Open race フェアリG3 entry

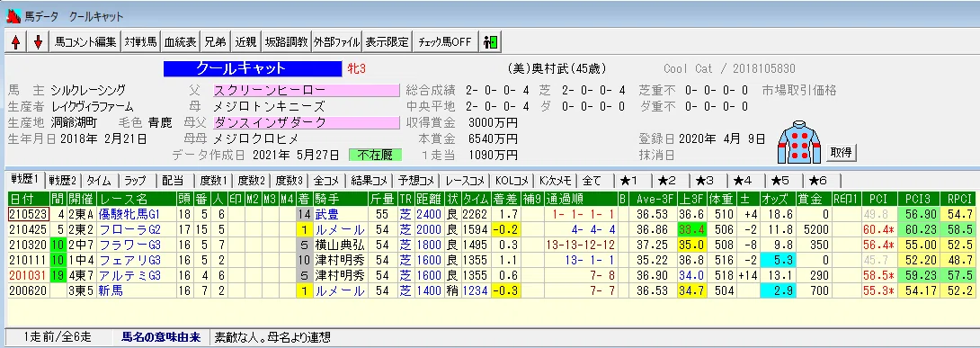click(137, 260)
